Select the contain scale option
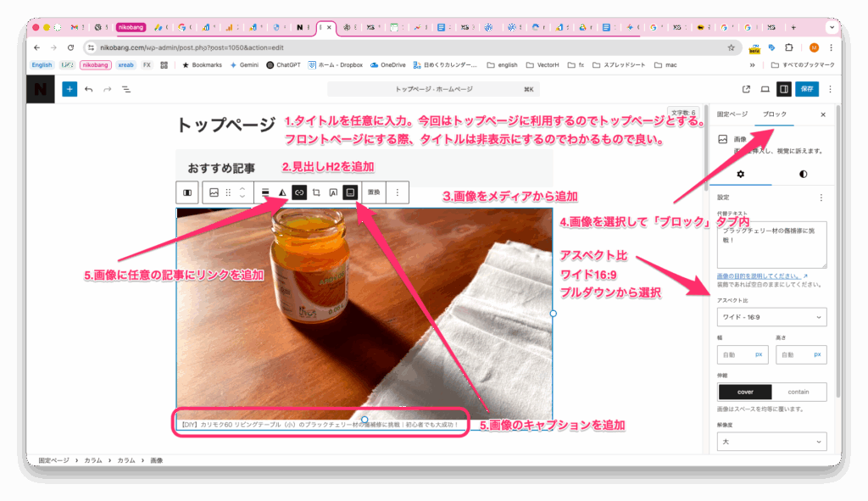The width and height of the screenshot is (868, 501). click(798, 392)
